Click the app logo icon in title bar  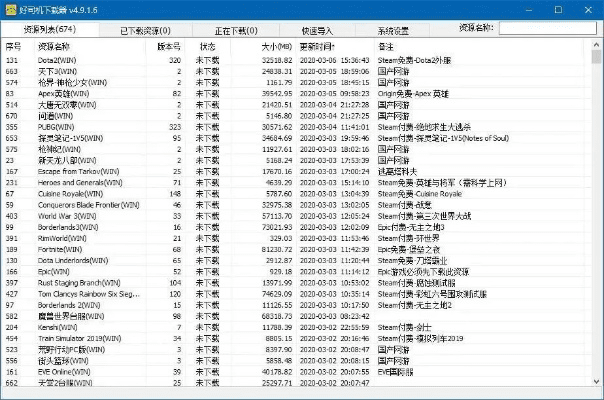(11, 10)
